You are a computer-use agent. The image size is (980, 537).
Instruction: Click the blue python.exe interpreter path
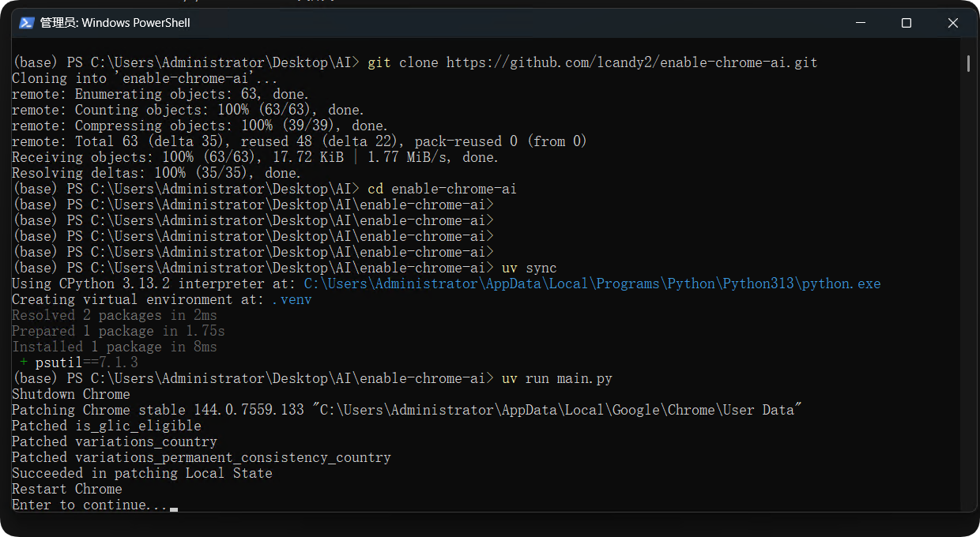pyautogui.click(x=592, y=284)
